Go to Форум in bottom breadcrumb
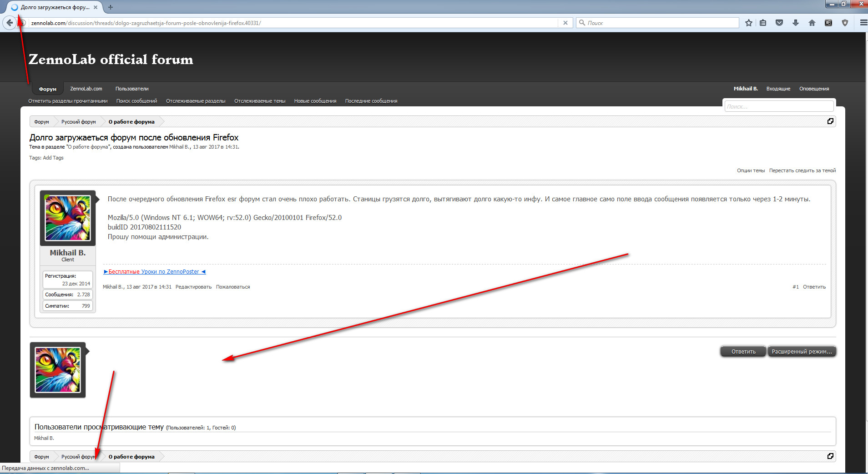This screenshot has height=474, width=868. [41, 457]
